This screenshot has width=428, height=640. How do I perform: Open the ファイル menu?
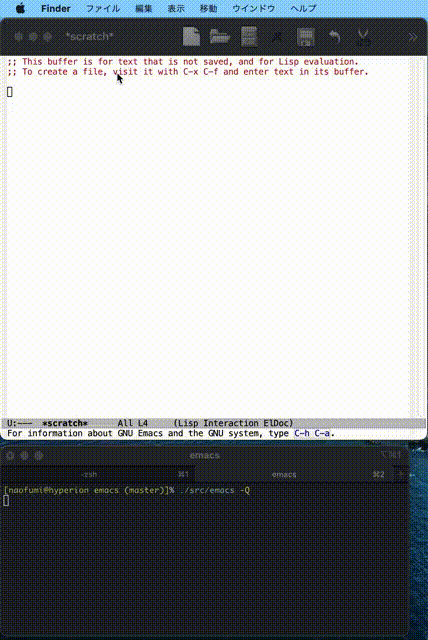[103, 8]
